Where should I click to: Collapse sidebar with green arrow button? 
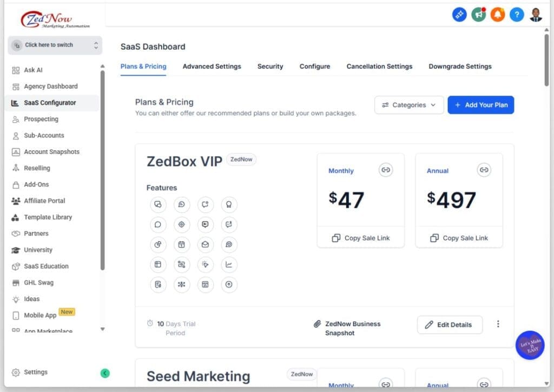(x=105, y=373)
